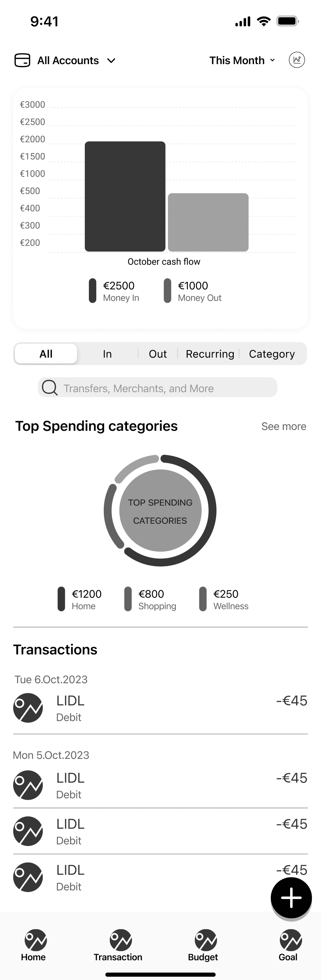Click the dark Money In bar
This screenshot has height=980, width=321.
[125, 196]
